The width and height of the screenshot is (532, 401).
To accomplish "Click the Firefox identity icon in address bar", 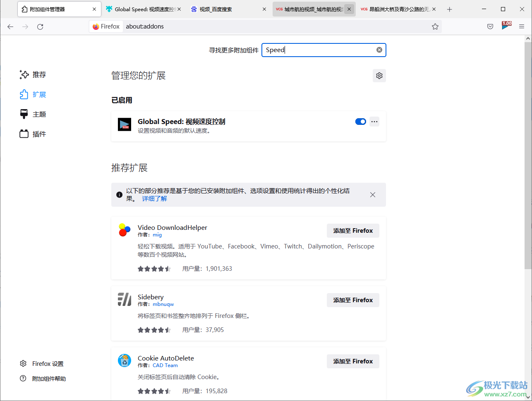I will pos(106,26).
